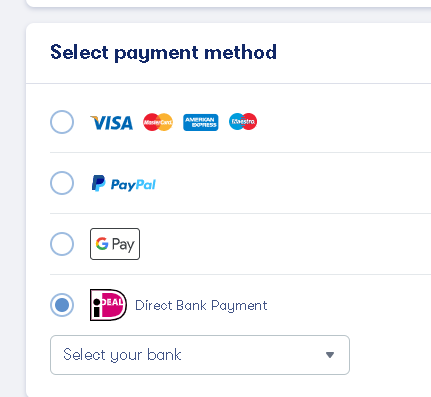Click the Maestro card logo
The height and width of the screenshot is (397, 431).
click(x=243, y=122)
